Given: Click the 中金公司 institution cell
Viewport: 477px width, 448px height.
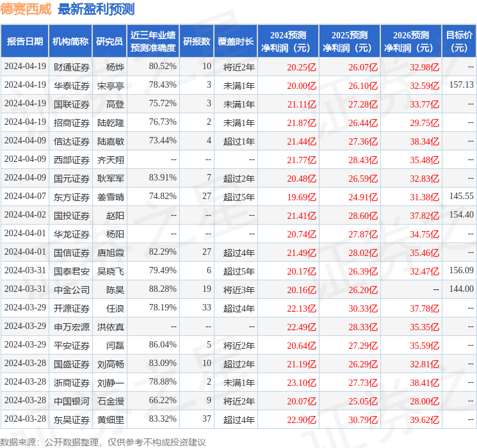Looking at the screenshot, I should point(72,290).
